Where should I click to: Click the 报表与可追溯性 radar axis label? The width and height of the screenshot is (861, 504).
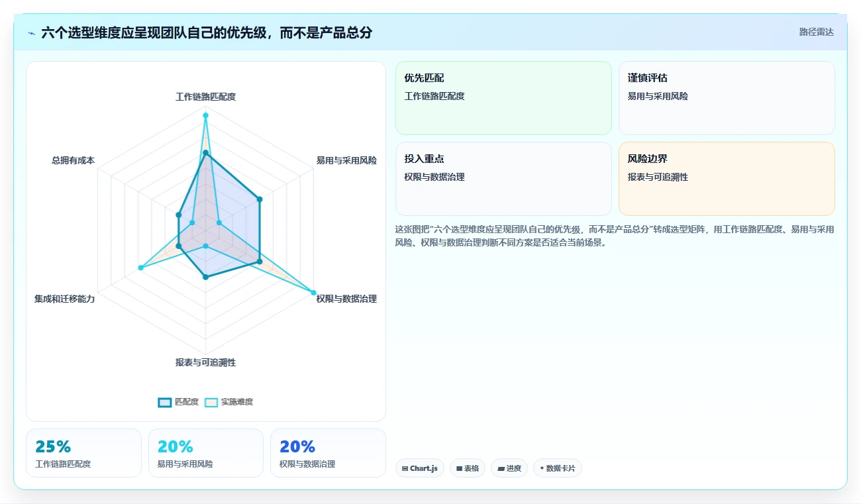click(x=205, y=362)
